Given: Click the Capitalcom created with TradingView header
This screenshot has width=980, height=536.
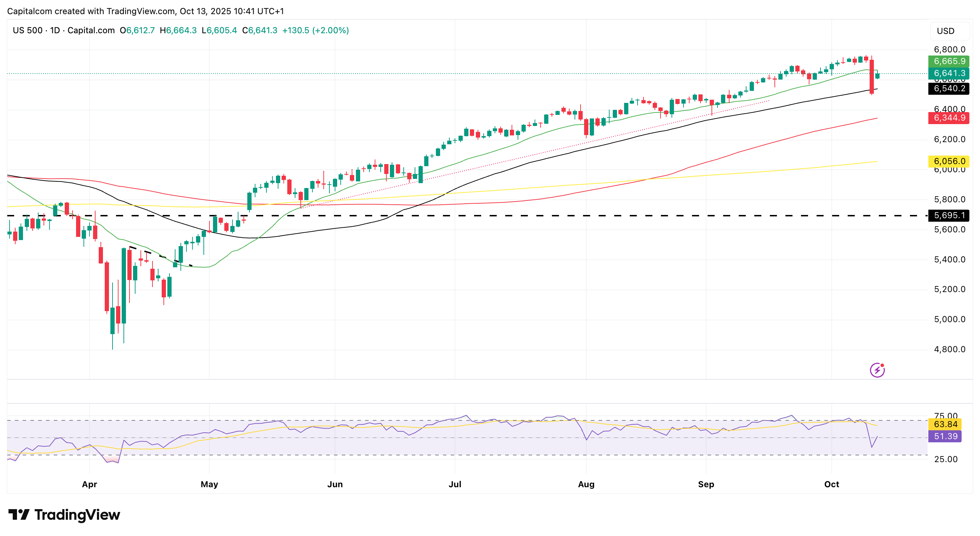Looking at the screenshot, I should click(145, 11).
